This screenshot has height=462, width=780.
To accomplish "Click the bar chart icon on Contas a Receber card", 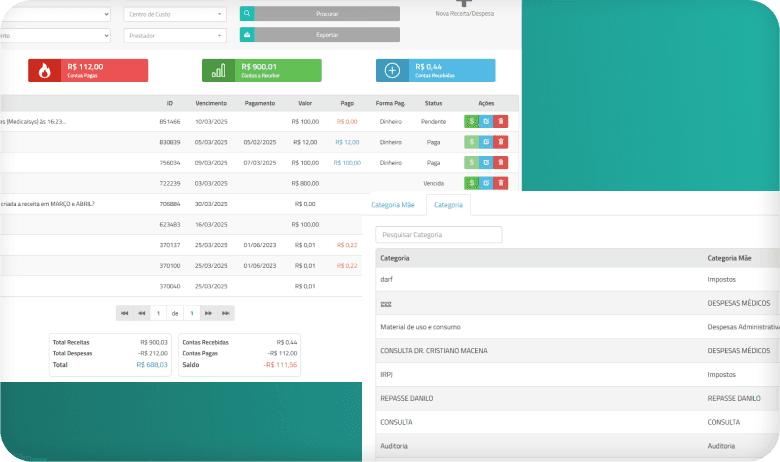I will 218,71.
